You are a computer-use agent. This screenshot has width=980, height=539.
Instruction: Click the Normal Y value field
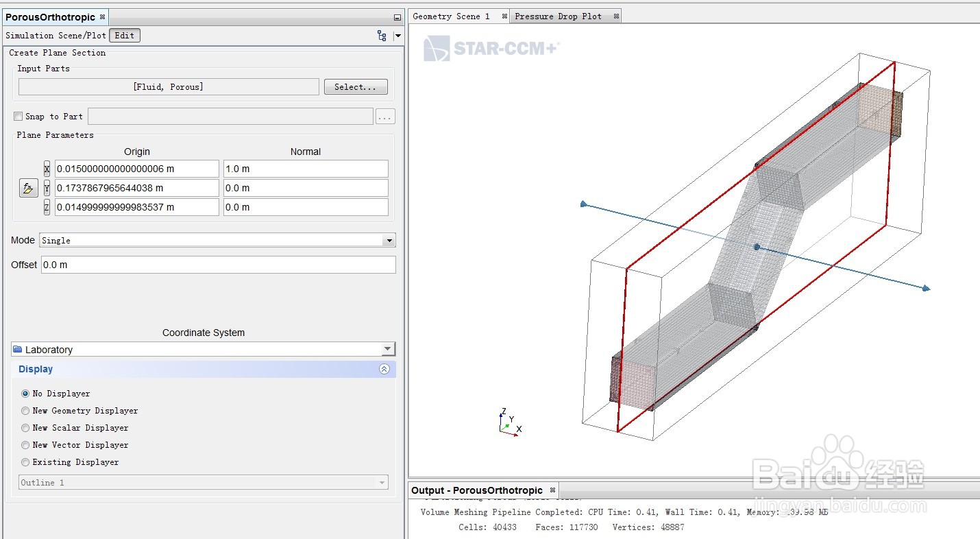tap(306, 188)
